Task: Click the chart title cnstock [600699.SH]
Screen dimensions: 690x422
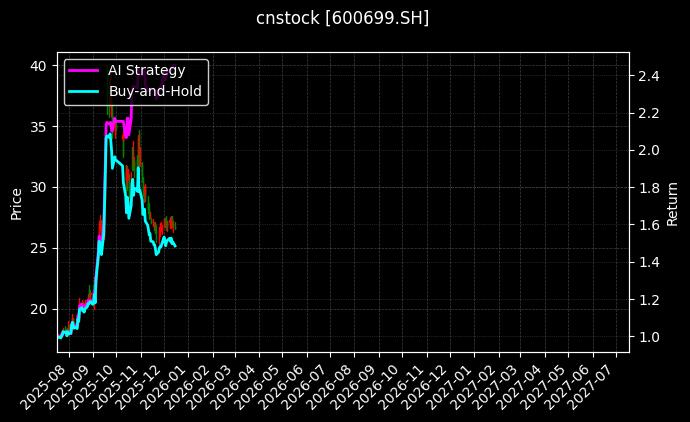Action: pos(343,19)
